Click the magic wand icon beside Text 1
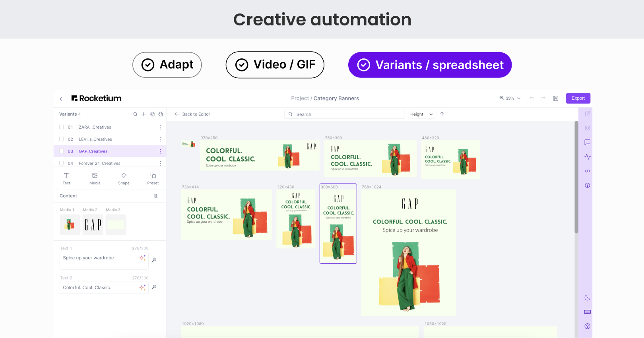This screenshot has height=338, width=644. click(x=154, y=260)
